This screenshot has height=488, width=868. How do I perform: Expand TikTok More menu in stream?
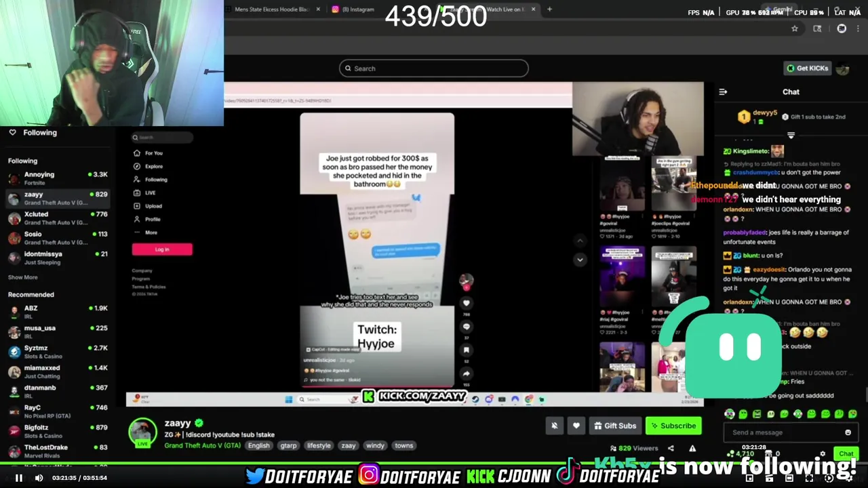[146, 232]
